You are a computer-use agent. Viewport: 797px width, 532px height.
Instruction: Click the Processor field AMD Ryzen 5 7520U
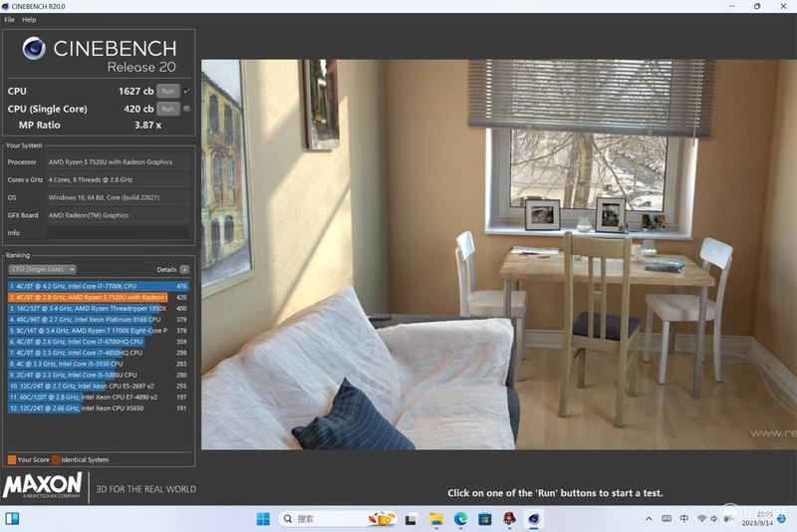point(118,162)
